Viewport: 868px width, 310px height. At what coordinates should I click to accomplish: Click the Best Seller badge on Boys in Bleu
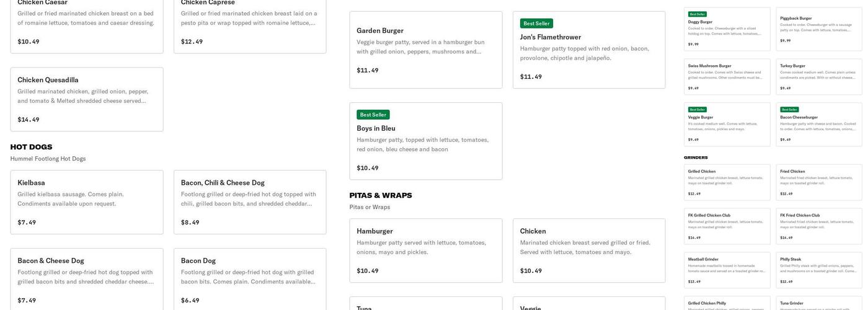[x=373, y=115]
